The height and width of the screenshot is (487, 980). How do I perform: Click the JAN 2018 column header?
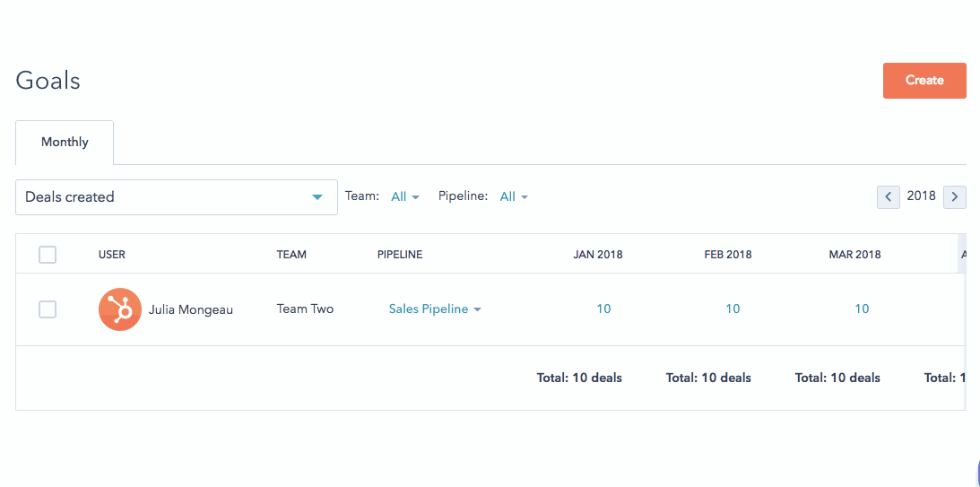(x=598, y=255)
